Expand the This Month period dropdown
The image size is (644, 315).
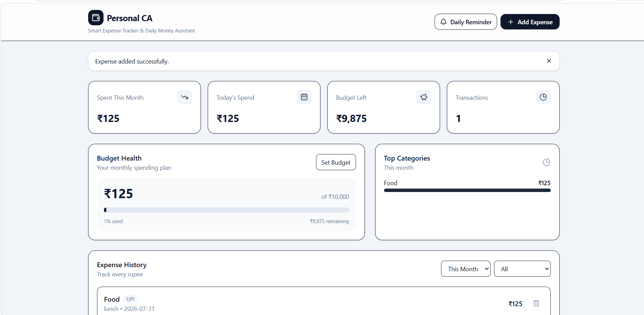[466, 269]
